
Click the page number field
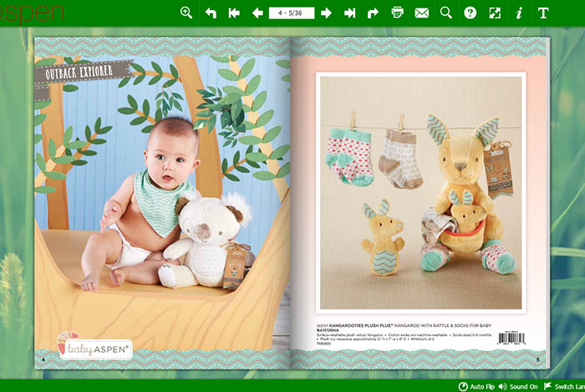click(x=291, y=13)
